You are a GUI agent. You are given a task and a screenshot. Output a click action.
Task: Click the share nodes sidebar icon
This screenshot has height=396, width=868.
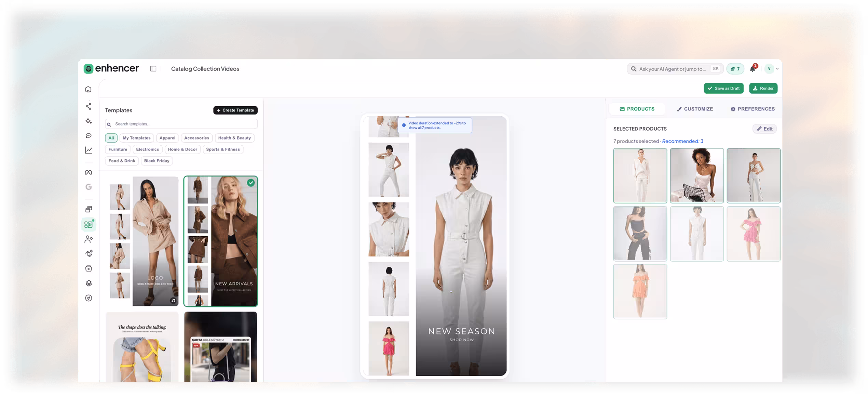point(89,106)
